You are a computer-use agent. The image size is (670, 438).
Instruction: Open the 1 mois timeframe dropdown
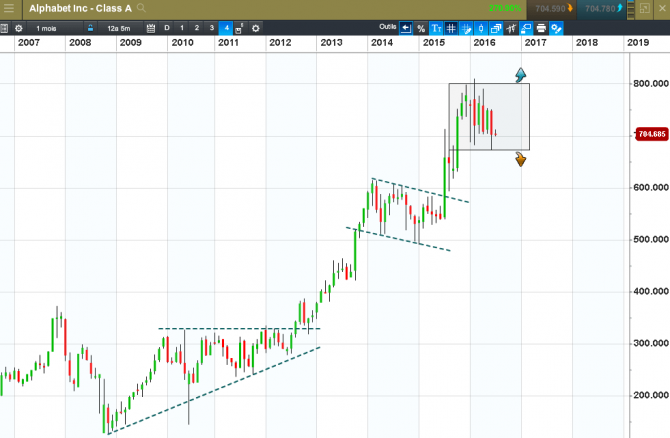pos(54,29)
